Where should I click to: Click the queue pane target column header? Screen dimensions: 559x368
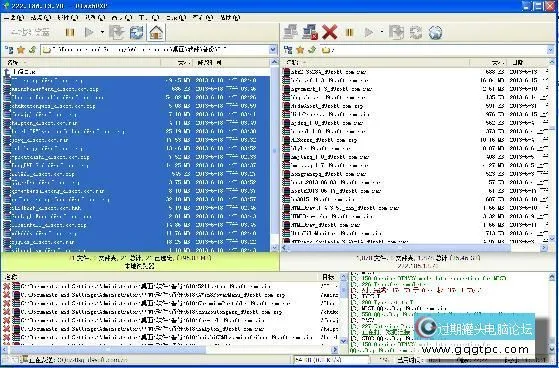point(330,277)
